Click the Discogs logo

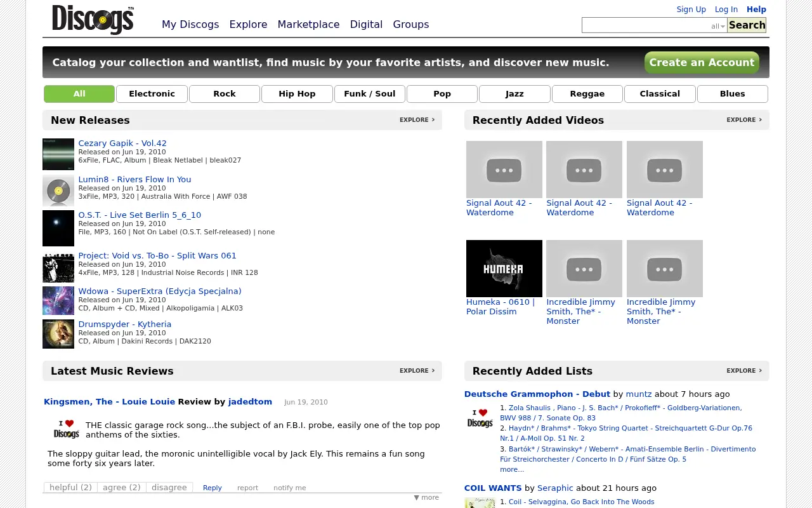(x=93, y=20)
